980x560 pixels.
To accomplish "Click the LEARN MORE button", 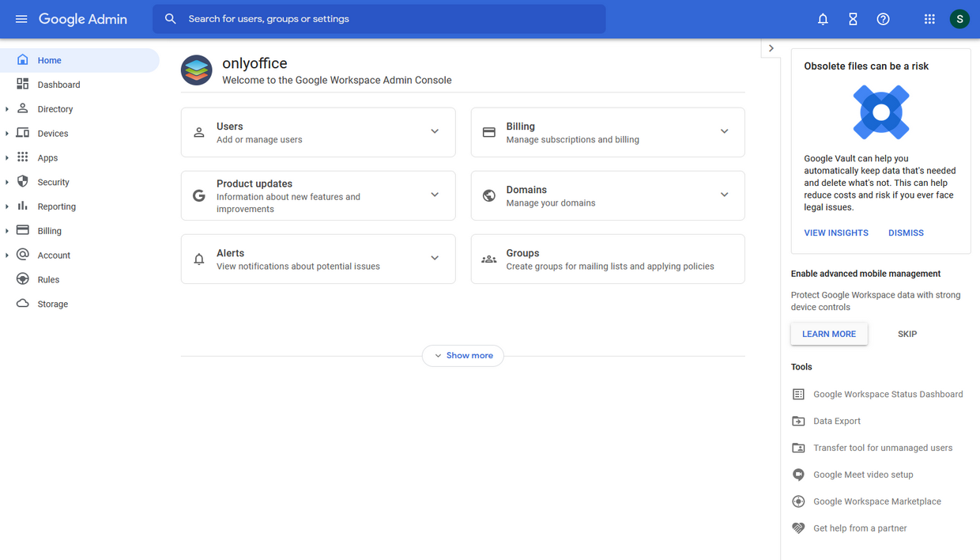I will click(829, 334).
